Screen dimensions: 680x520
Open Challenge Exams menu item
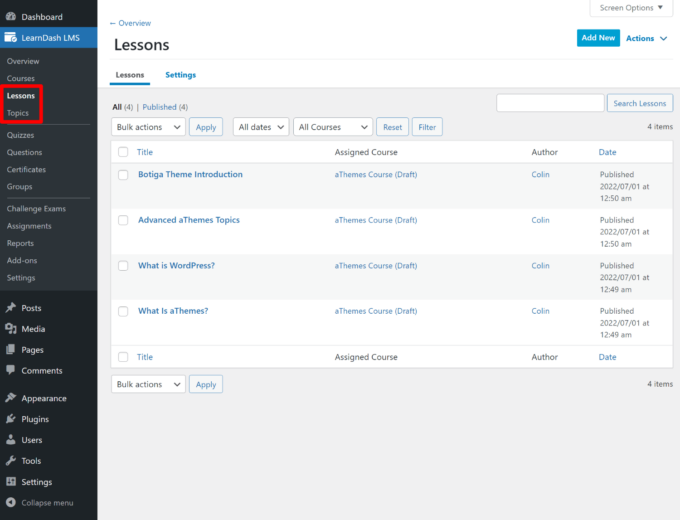(36, 209)
